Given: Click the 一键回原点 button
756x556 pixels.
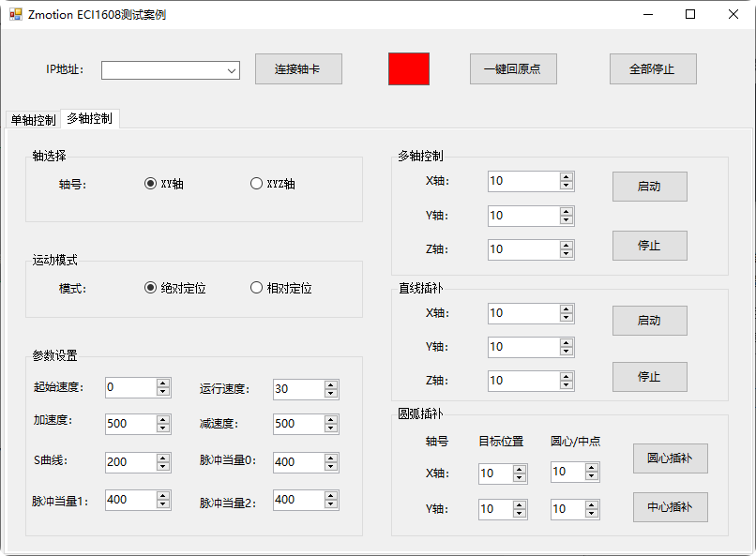Looking at the screenshot, I should [x=513, y=68].
